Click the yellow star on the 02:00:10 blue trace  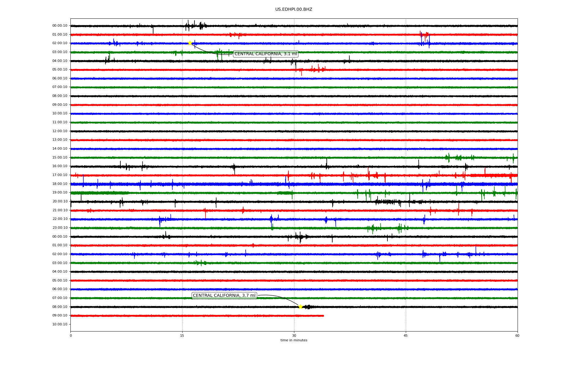(190, 43)
